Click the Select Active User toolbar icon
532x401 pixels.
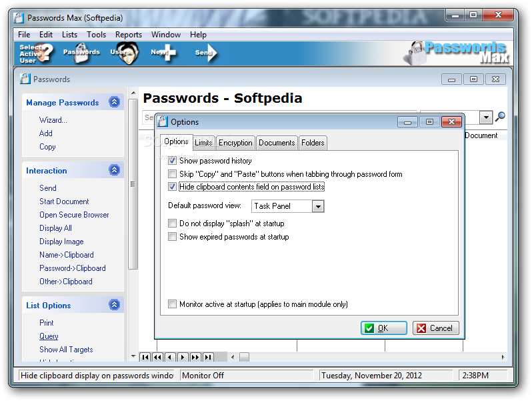click(x=36, y=53)
